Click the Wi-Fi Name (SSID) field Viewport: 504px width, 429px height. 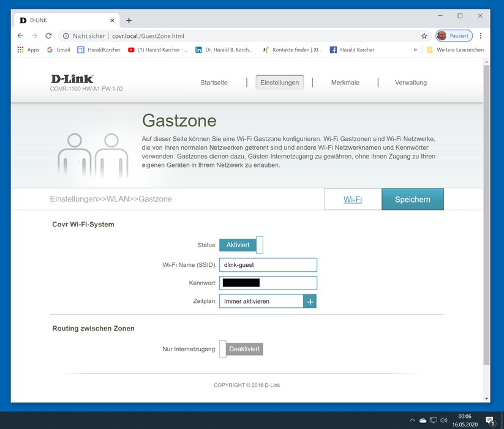(x=268, y=265)
